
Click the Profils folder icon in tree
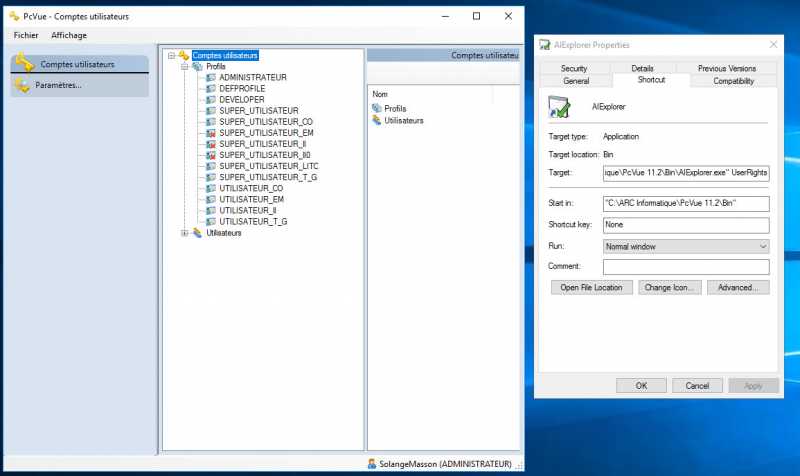[x=197, y=67]
